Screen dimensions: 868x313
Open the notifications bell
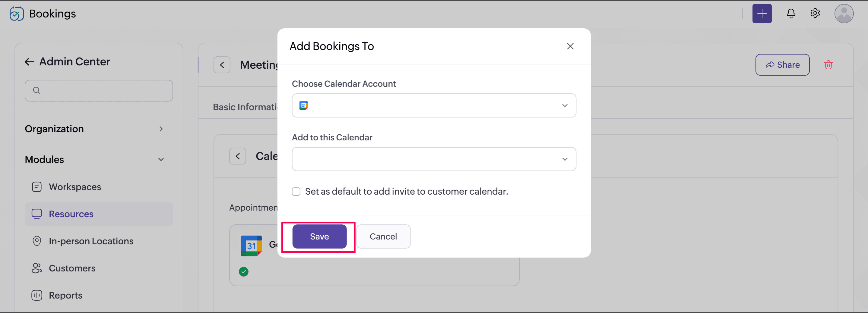(791, 14)
